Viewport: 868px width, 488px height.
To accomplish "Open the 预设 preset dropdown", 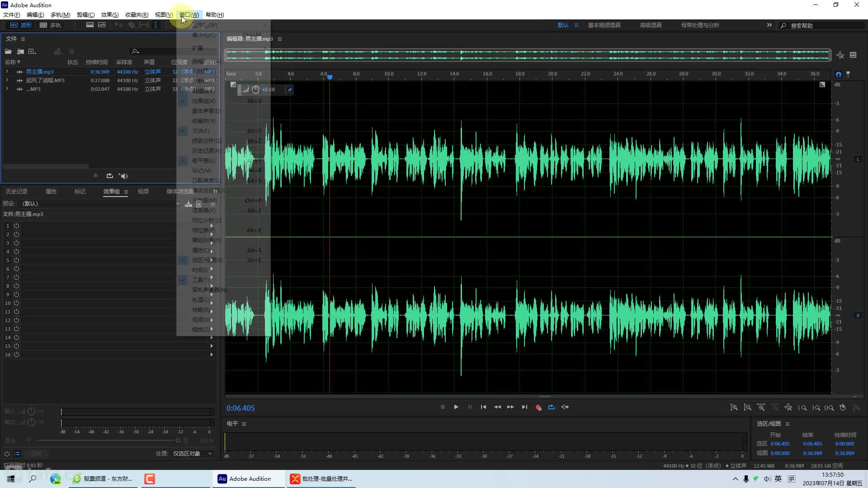I will coord(100,204).
